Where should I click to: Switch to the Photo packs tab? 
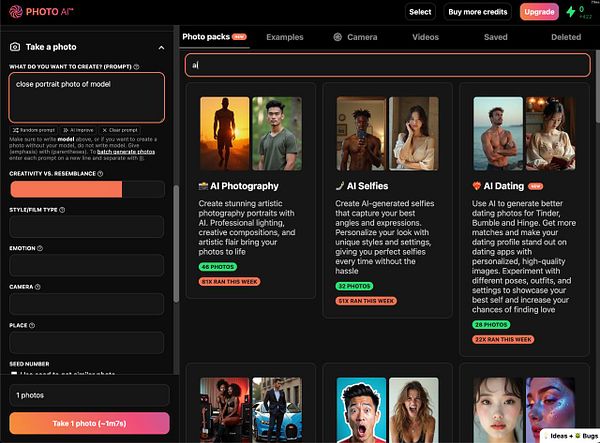point(214,37)
